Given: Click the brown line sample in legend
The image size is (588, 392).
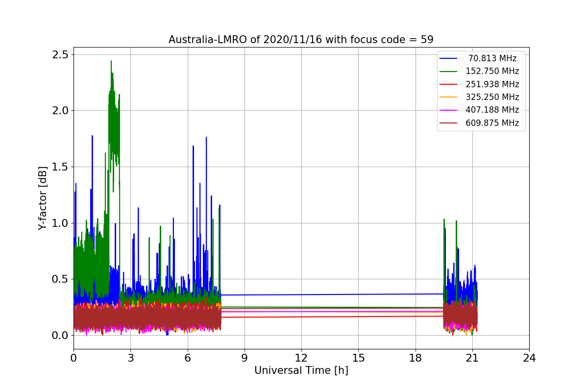Looking at the screenshot, I should (449, 123).
